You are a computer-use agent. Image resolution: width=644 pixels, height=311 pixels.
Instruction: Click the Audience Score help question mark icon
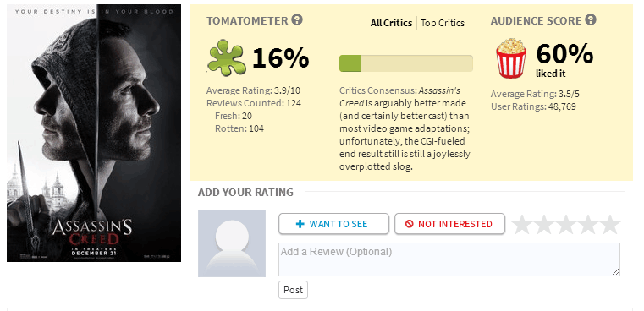(x=591, y=19)
